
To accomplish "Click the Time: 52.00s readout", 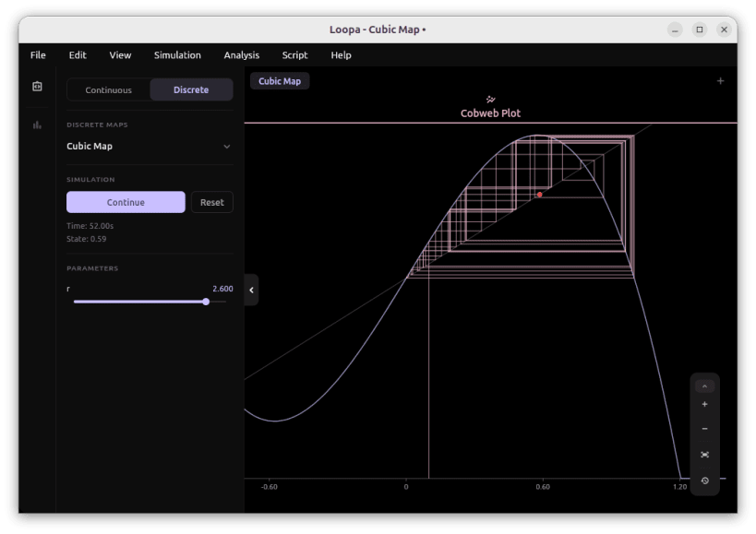I will point(90,226).
